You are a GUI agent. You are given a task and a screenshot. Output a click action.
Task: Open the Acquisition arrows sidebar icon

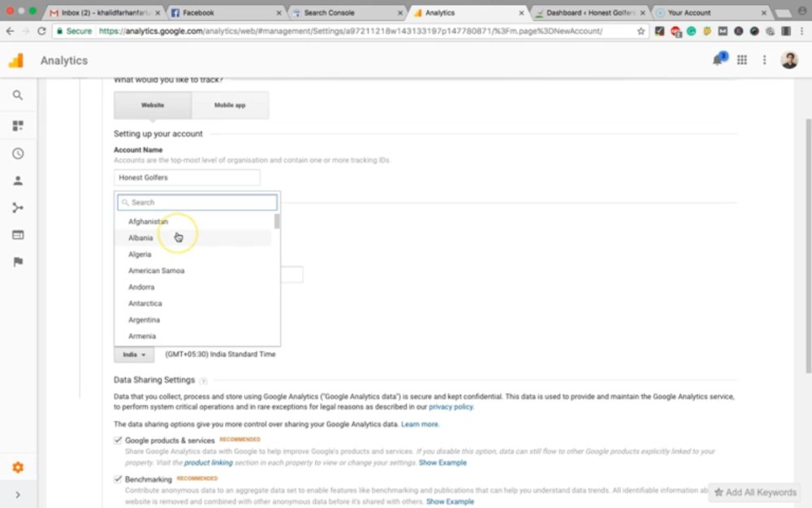click(x=18, y=208)
